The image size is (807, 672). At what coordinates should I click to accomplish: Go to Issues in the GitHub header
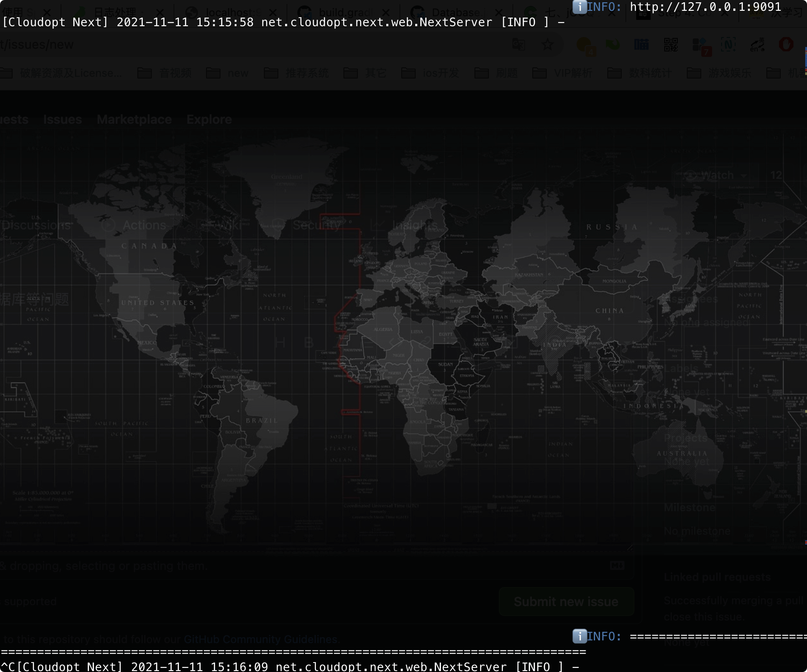(62, 119)
